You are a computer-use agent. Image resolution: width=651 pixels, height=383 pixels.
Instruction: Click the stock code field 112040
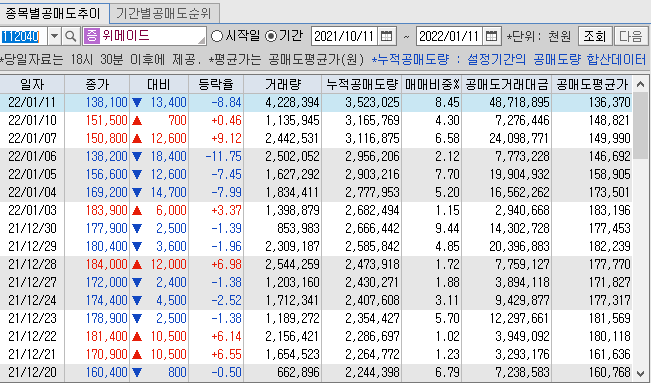coord(24,37)
